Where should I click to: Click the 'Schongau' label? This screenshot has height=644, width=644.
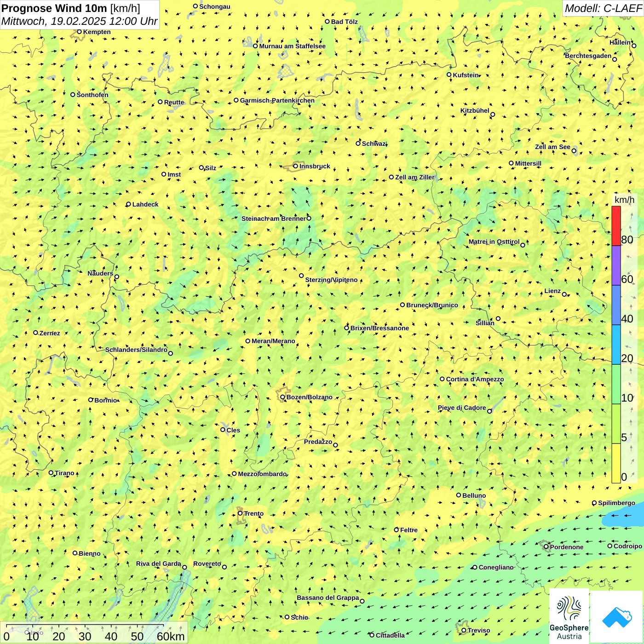215,6
